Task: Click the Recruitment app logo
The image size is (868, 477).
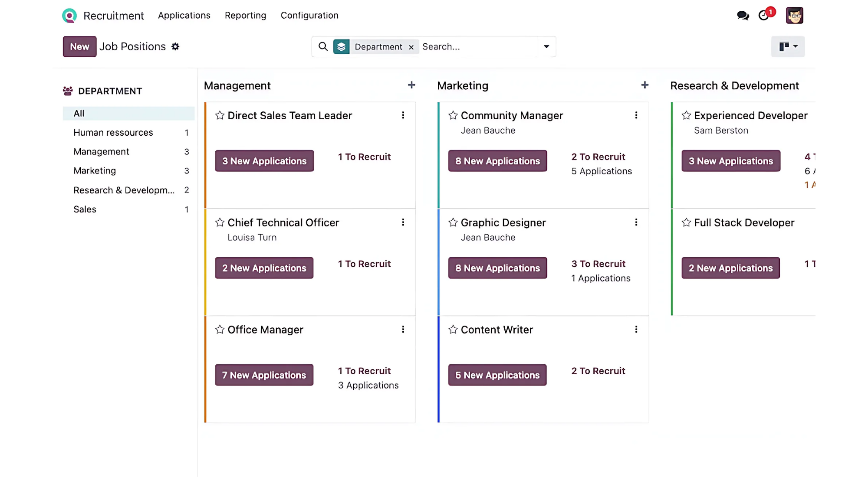Action: (69, 16)
